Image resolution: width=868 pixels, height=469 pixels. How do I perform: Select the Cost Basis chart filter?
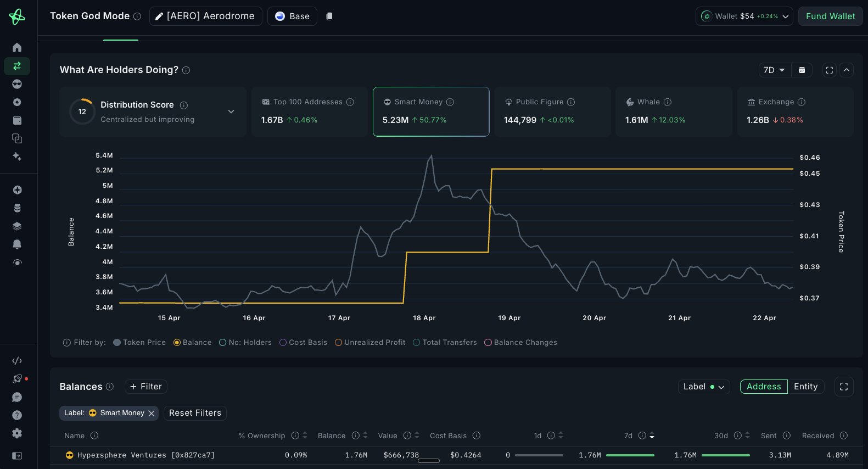303,343
